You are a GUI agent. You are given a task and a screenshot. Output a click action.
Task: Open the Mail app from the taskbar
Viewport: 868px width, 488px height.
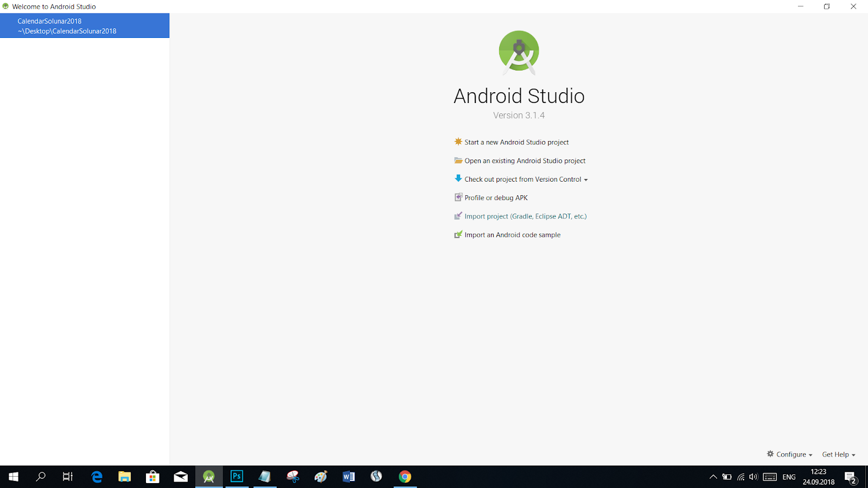[181, 477]
